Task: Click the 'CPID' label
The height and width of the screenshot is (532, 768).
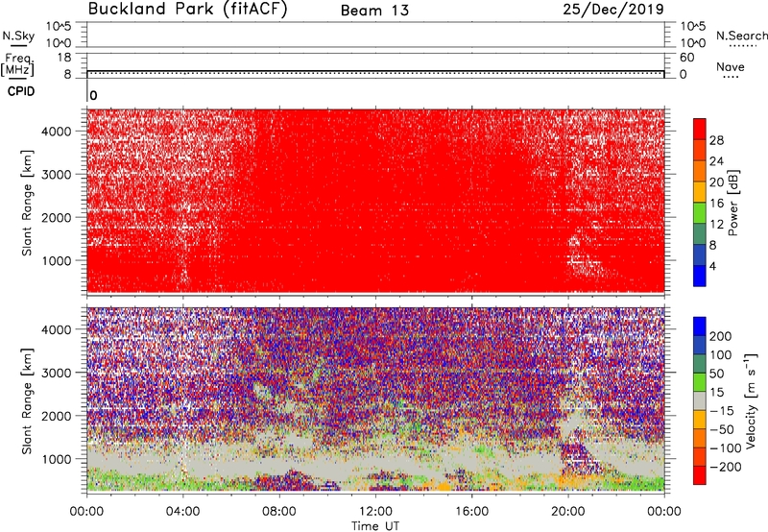Action: (21, 91)
